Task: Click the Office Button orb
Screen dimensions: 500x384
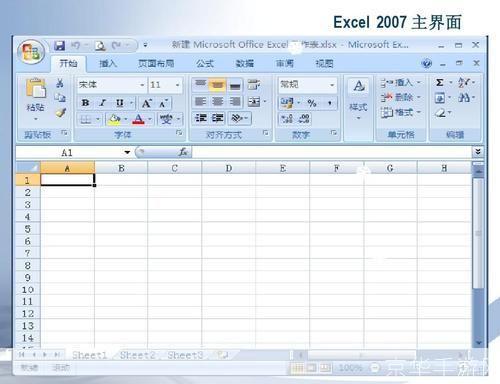Action: pos(31,52)
